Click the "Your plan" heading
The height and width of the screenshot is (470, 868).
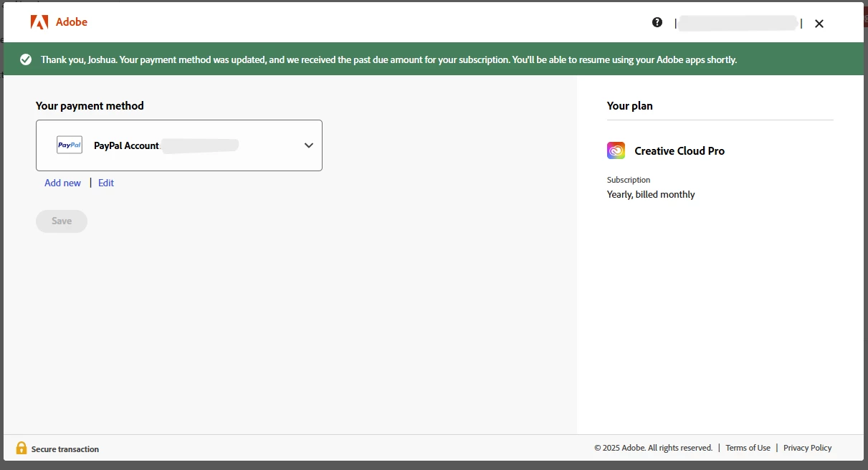[x=629, y=105]
